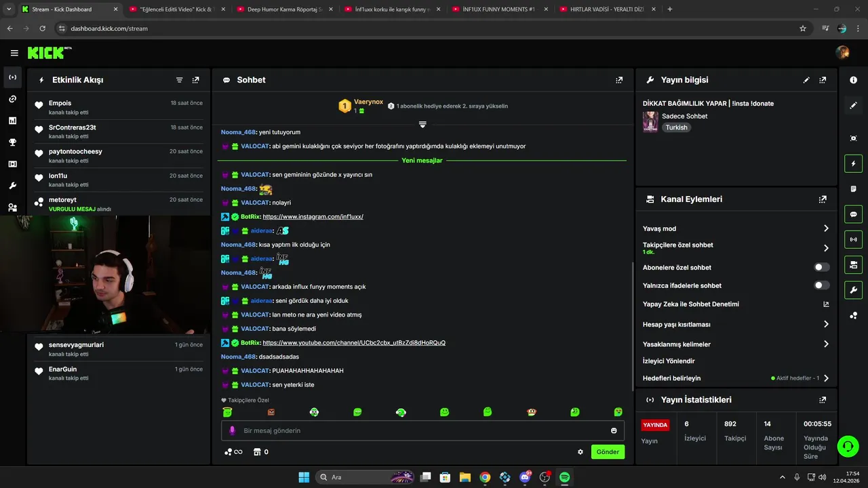Insert the mushroom emote from emote row
Viewport: 868px width, 488px height.
tap(532, 412)
